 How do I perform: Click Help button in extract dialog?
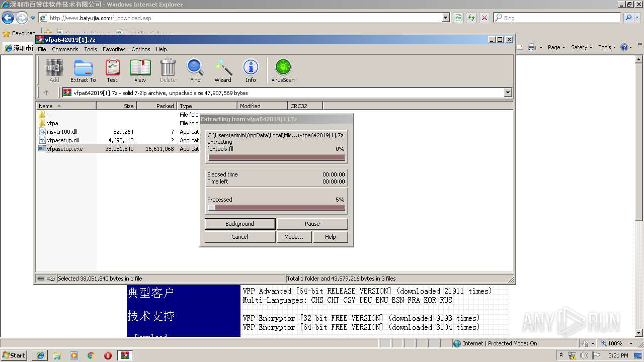[x=331, y=237]
